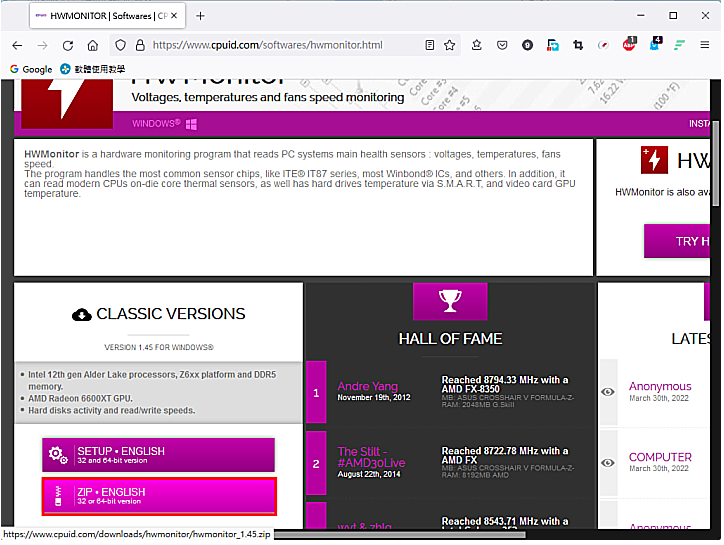This screenshot has width=724, height=545.
Task: Click the HALL OF FAME heading
Action: (x=450, y=339)
